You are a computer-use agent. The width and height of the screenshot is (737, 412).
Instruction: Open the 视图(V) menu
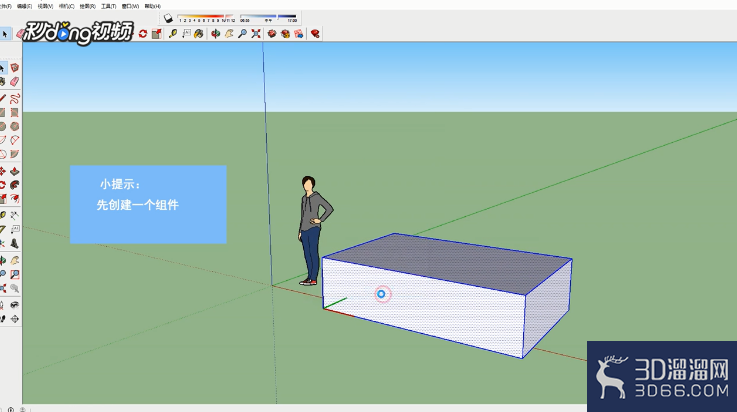(45, 6)
